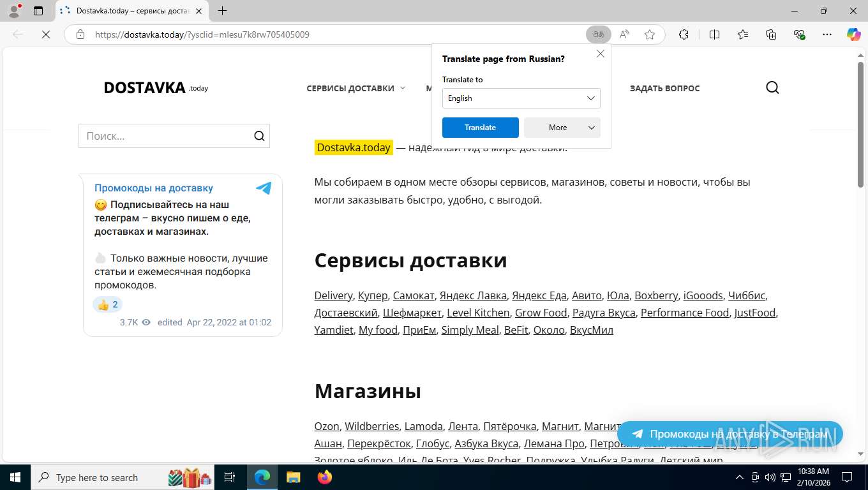Open the Collections icon
This screenshot has height=490, width=868.
pyautogui.click(x=771, y=34)
